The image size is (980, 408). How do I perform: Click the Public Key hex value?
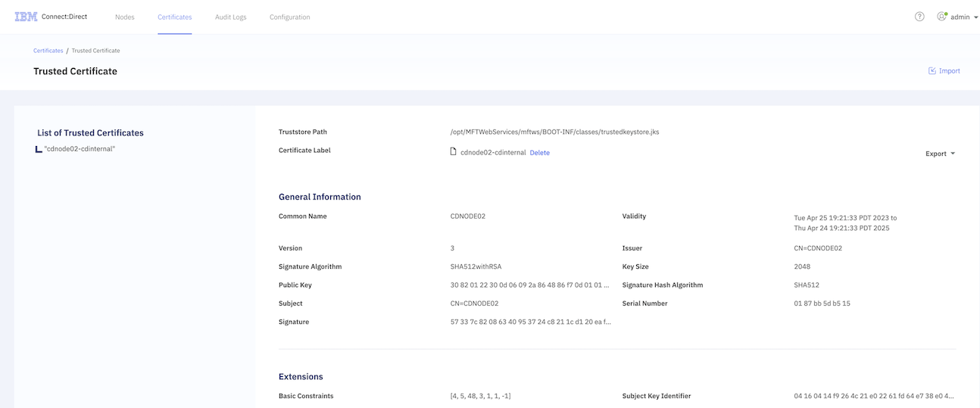pos(530,285)
